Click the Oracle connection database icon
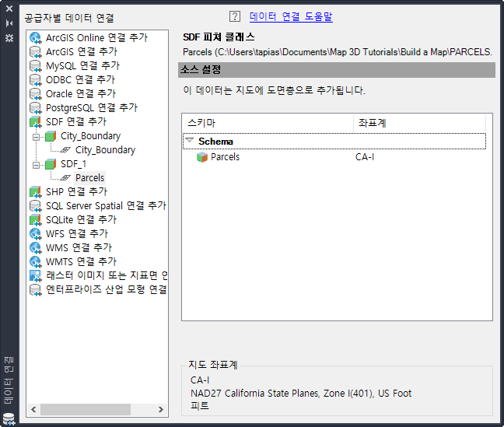The height and width of the screenshot is (427, 504). pyautogui.click(x=35, y=94)
